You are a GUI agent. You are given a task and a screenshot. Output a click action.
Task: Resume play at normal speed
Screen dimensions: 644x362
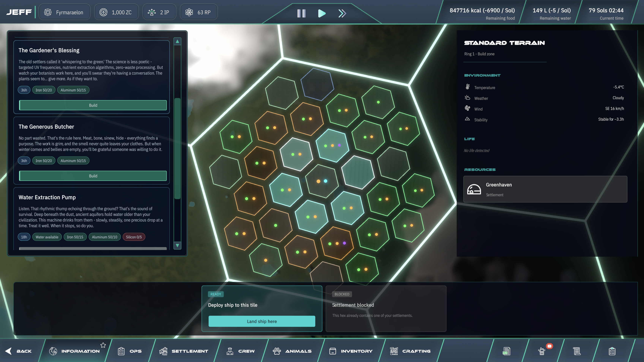[x=322, y=13]
